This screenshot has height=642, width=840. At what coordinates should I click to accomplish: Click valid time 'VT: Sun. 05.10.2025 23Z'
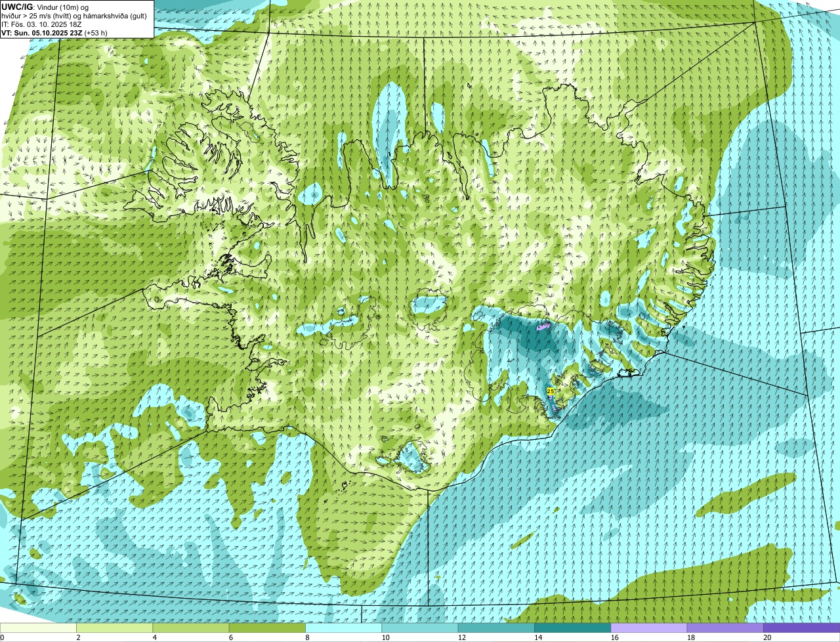pos(42,32)
